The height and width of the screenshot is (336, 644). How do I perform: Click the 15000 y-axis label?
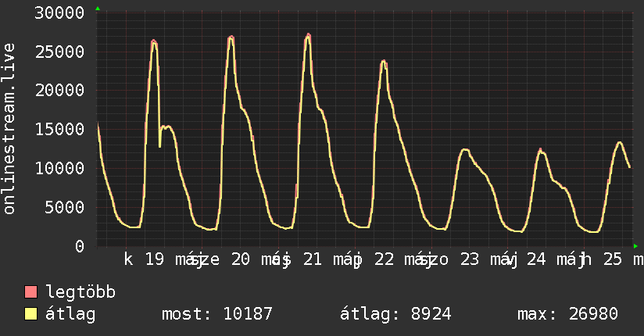coord(59,130)
